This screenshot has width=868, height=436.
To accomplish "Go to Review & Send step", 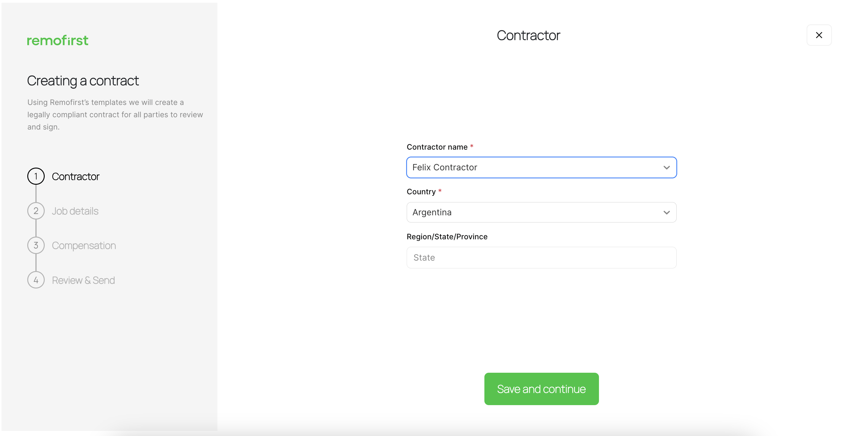I will pos(83,280).
